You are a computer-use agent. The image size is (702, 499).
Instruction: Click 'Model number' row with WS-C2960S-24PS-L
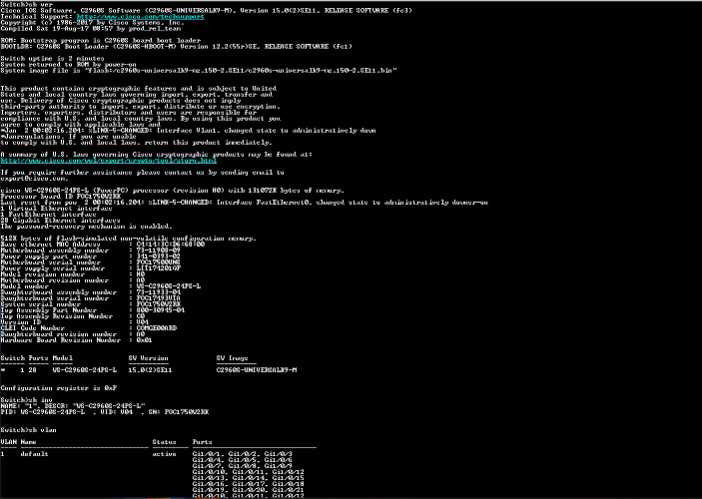101,286
